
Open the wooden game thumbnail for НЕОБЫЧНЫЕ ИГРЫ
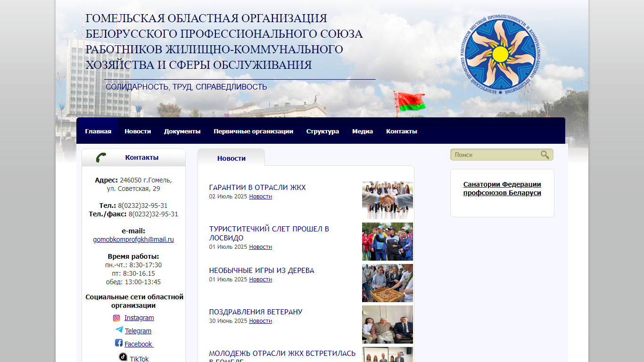388,283
